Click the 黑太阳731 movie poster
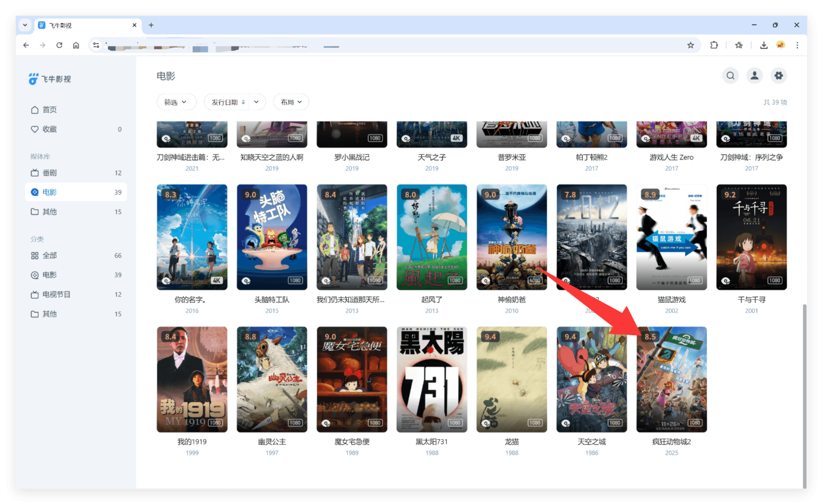The height and width of the screenshot is (504, 823). (x=432, y=379)
